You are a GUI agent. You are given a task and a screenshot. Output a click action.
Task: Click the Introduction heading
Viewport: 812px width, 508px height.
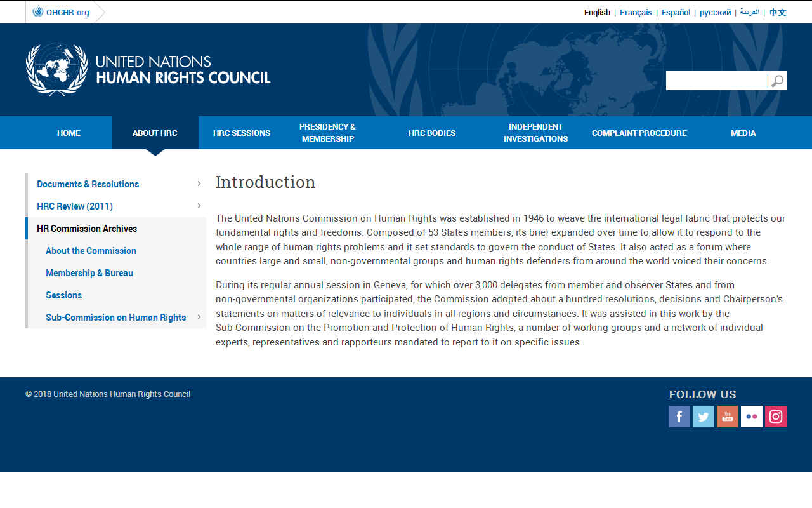[265, 182]
